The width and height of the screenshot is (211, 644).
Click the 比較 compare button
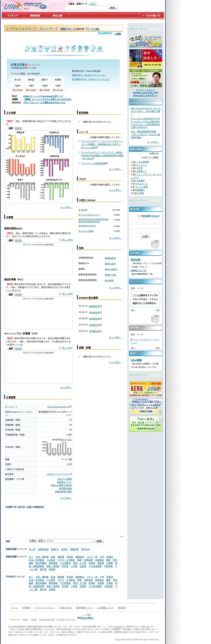point(145,236)
